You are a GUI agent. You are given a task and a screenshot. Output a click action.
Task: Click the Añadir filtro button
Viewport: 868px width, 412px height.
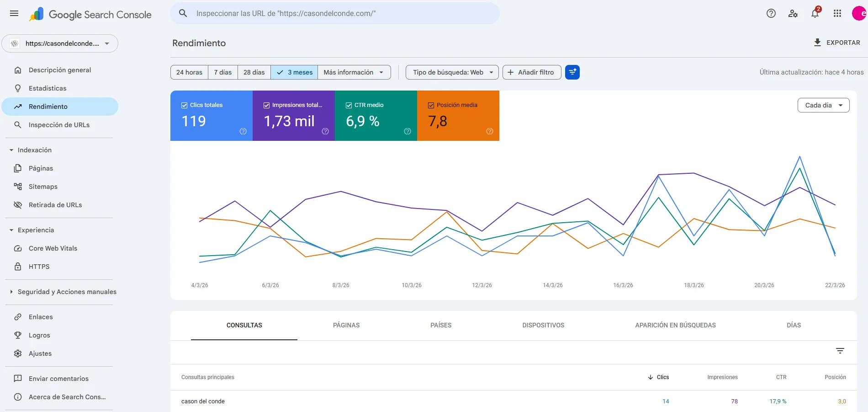click(531, 72)
